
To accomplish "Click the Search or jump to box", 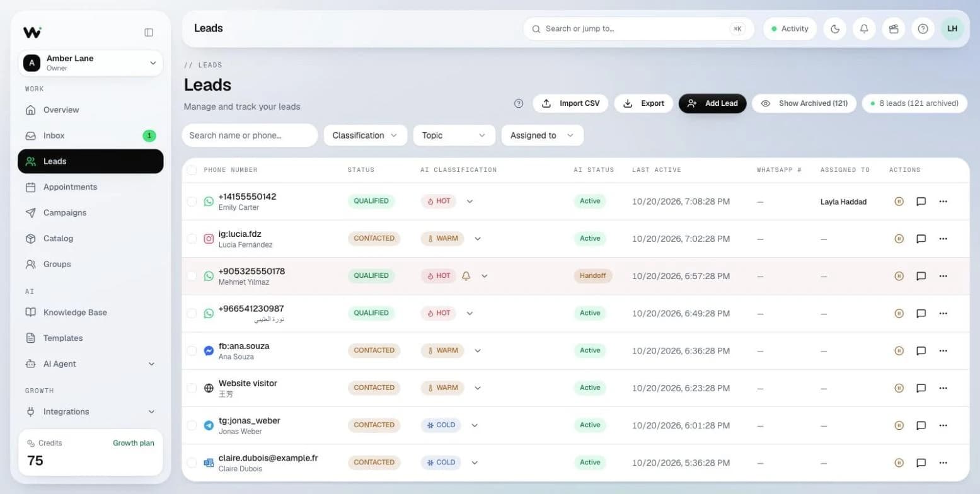I will [x=638, y=29].
